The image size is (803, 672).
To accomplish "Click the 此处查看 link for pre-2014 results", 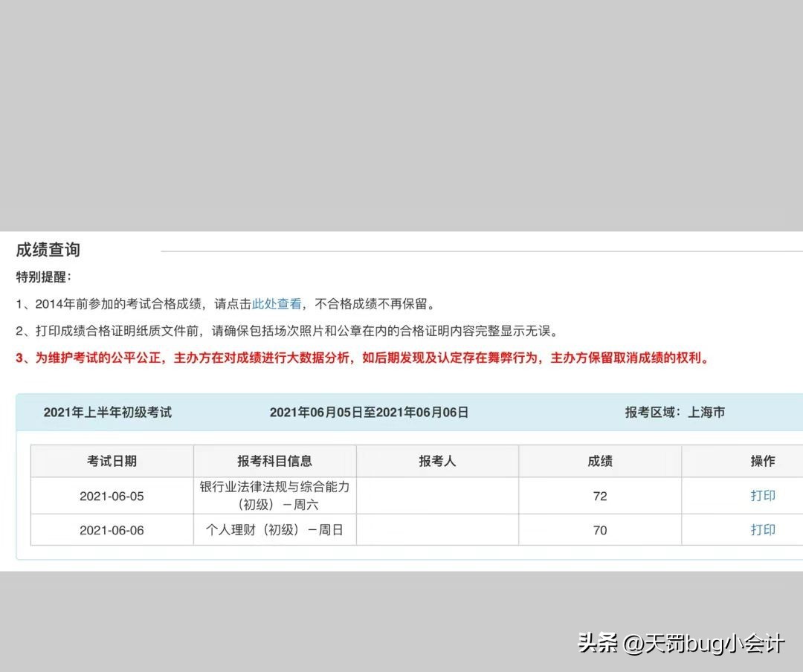I will pos(275,303).
